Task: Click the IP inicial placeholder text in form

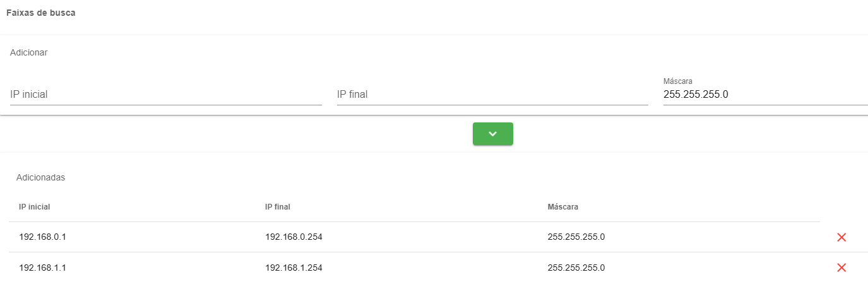Action: pyautogui.click(x=29, y=95)
